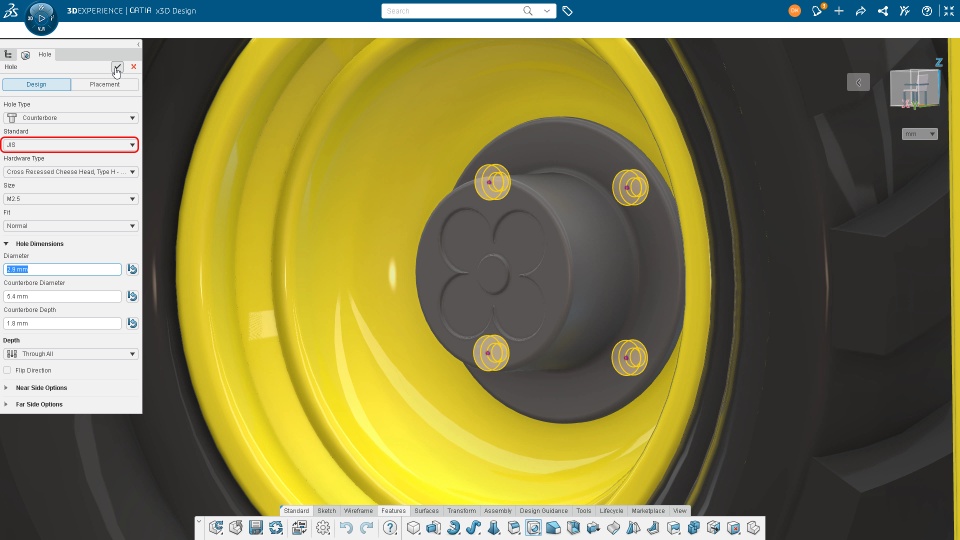Open the tree view tab icon
This screenshot has height=540, width=960.
click(8, 54)
